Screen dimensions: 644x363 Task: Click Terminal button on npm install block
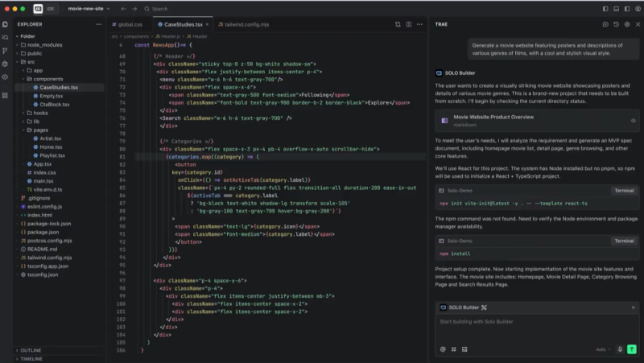624,241
